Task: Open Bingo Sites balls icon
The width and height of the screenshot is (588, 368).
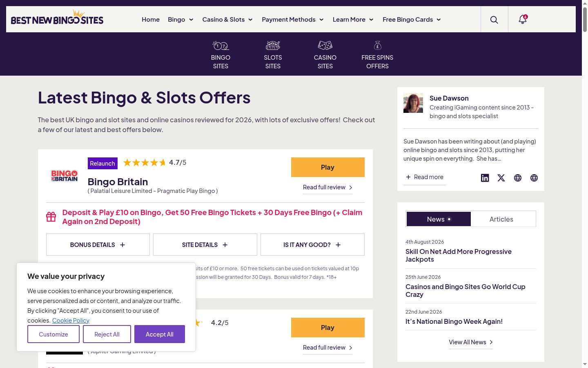Action: 220,45
